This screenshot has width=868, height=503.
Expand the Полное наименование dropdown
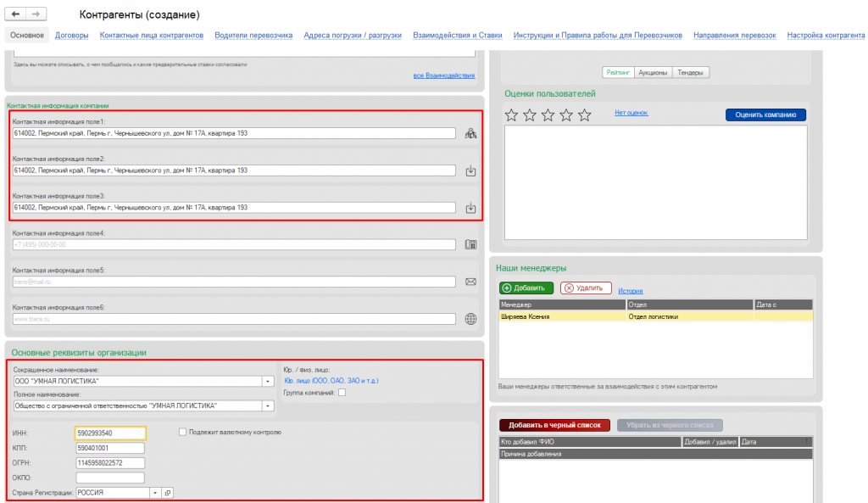tap(268, 406)
